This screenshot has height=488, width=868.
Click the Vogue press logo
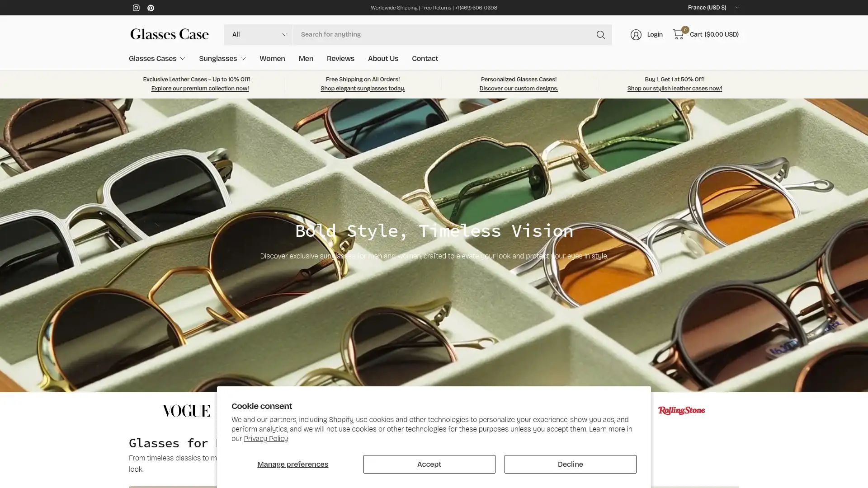(x=186, y=411)
